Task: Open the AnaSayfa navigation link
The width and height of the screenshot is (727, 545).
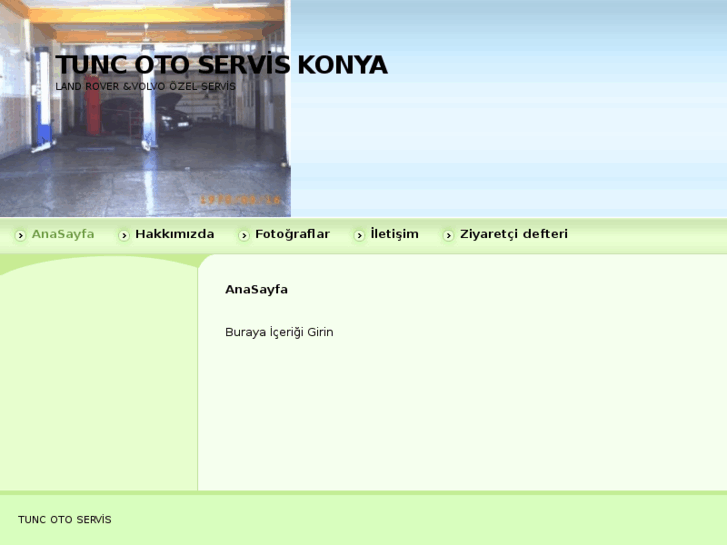Action: 63,234
